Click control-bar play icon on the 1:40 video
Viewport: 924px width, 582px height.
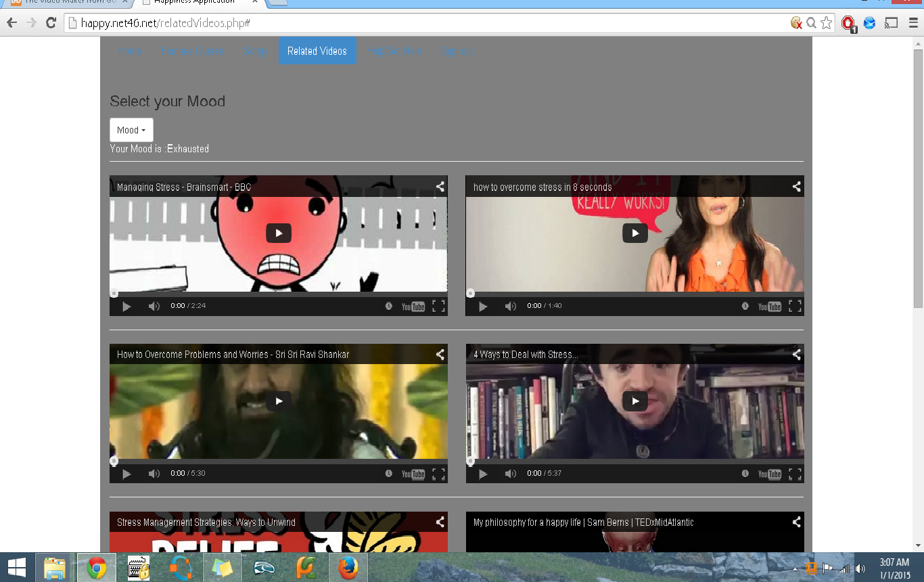tap(483, 307)
